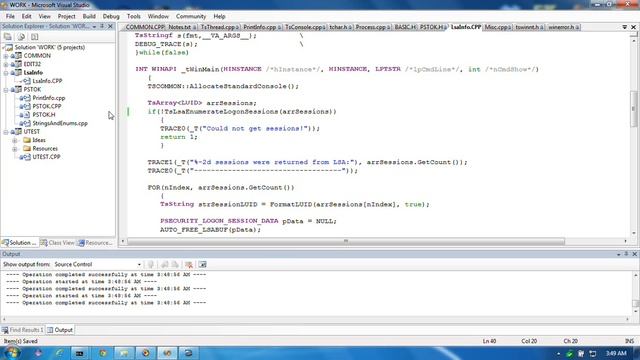Select PSTOK.H header file in tree
This screenshot has height=360, width=640.
pyautogui.click(x=44, y=115)
